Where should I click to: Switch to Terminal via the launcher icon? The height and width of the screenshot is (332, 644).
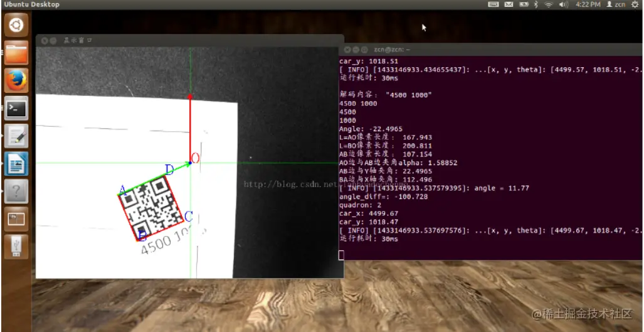tap(16, 109)
